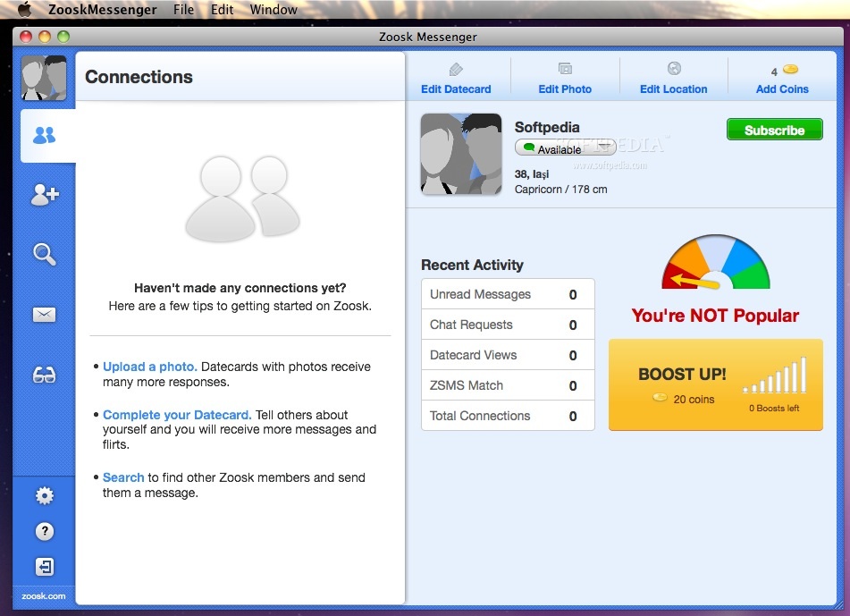This screenshot has height=616, width=850.
Task: Open the zoosk.com link in sidebar
Action: (44, 596)
